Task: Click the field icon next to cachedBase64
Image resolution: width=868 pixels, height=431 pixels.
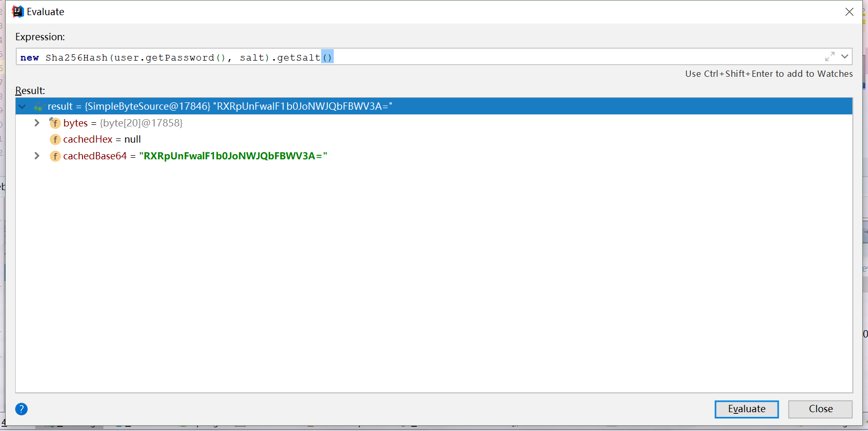Action: point(55,156)
